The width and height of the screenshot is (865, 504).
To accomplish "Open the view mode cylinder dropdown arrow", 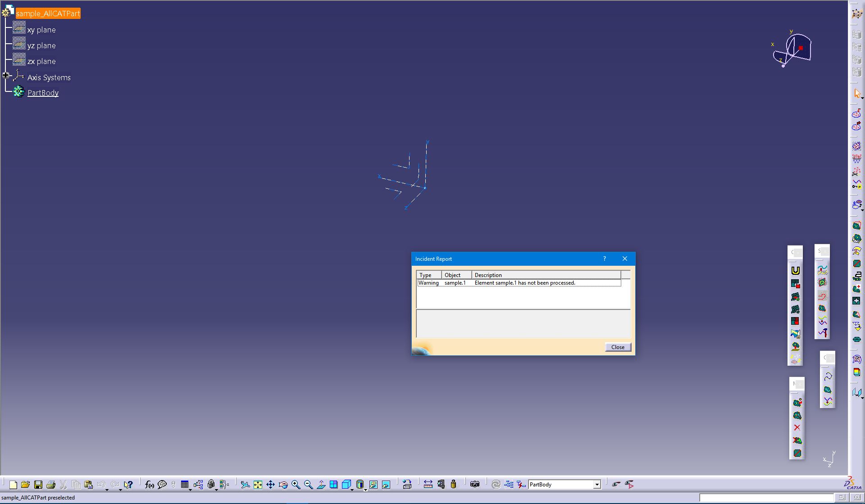I will pyautogui.click(x=365, y=489).
